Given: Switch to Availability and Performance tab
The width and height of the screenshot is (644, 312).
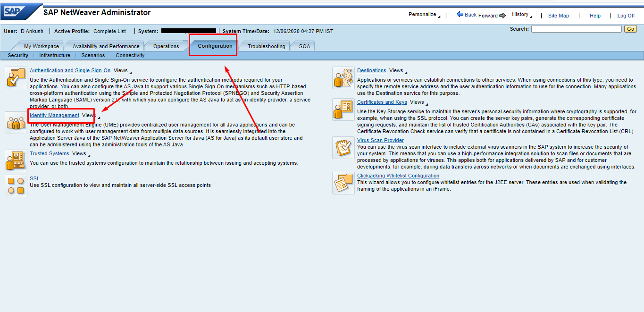Looking at the screenshot, I should coord(106,46).
